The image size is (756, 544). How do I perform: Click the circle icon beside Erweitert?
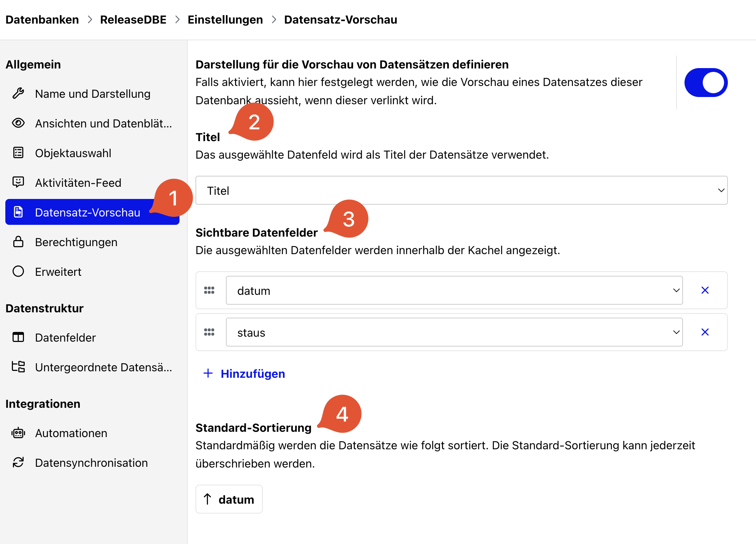[18, 271]
